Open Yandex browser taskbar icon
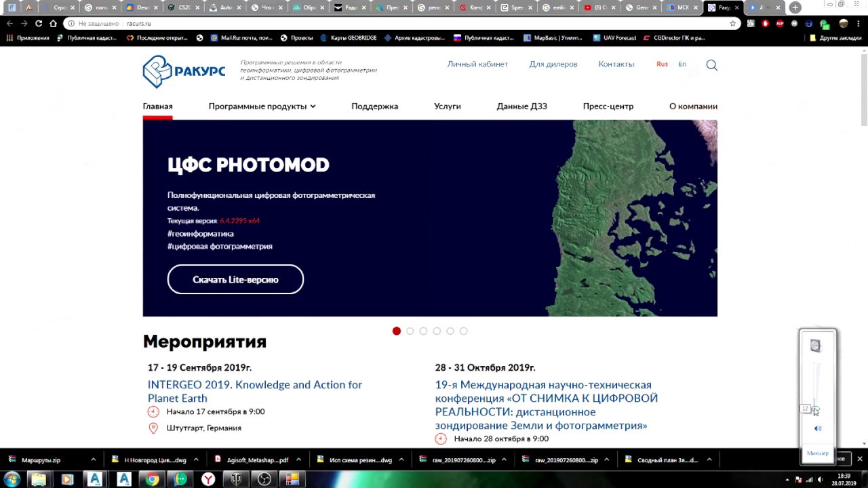The height and width of the screenshot is (488, 868). click(x=208, y=479)
